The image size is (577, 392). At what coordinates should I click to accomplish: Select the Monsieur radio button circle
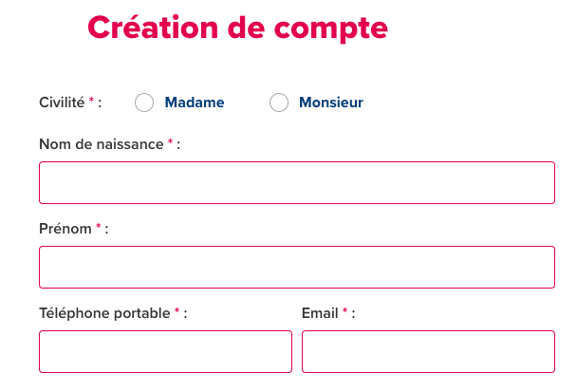pyautogui.click(x=279, y=103)
